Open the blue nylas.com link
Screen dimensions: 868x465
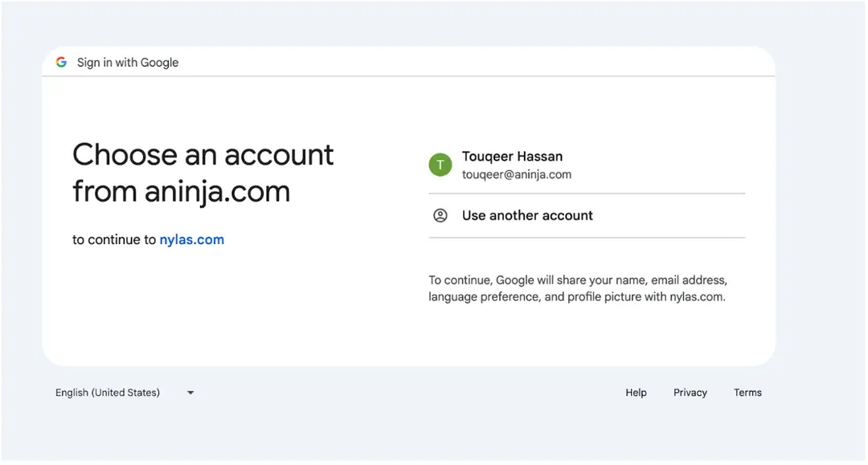[191, 239]
